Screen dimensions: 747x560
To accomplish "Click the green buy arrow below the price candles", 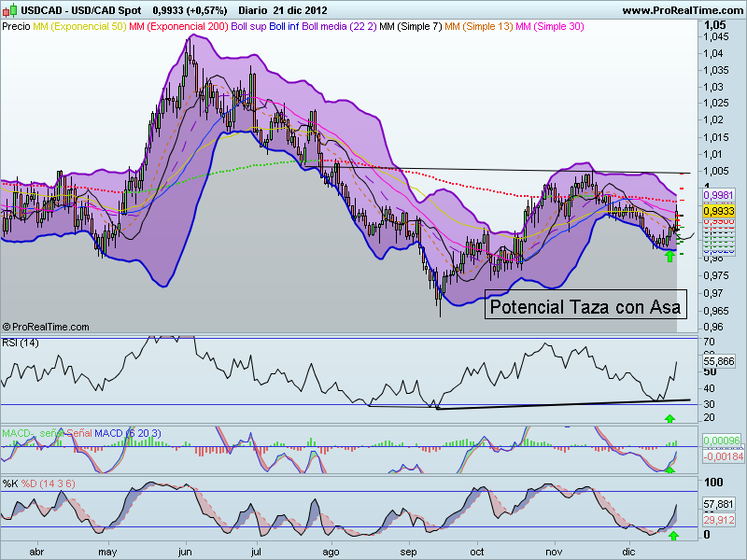I will [669, 255].
